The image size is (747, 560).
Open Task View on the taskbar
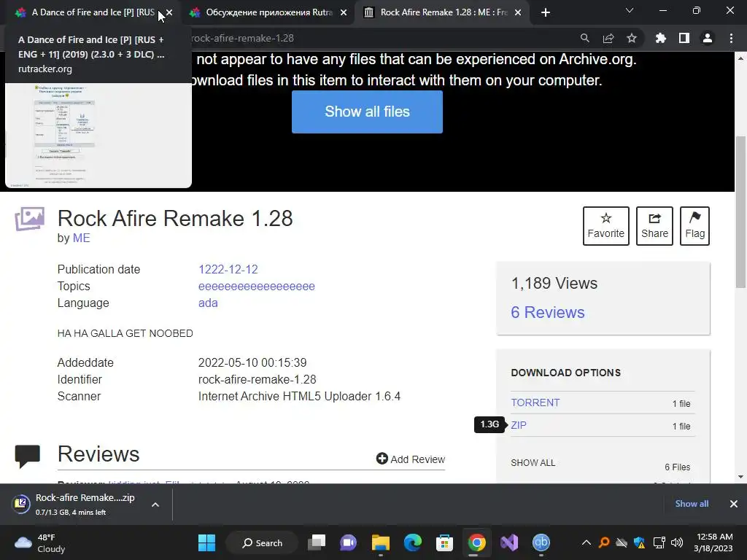[x=317, y=542]
